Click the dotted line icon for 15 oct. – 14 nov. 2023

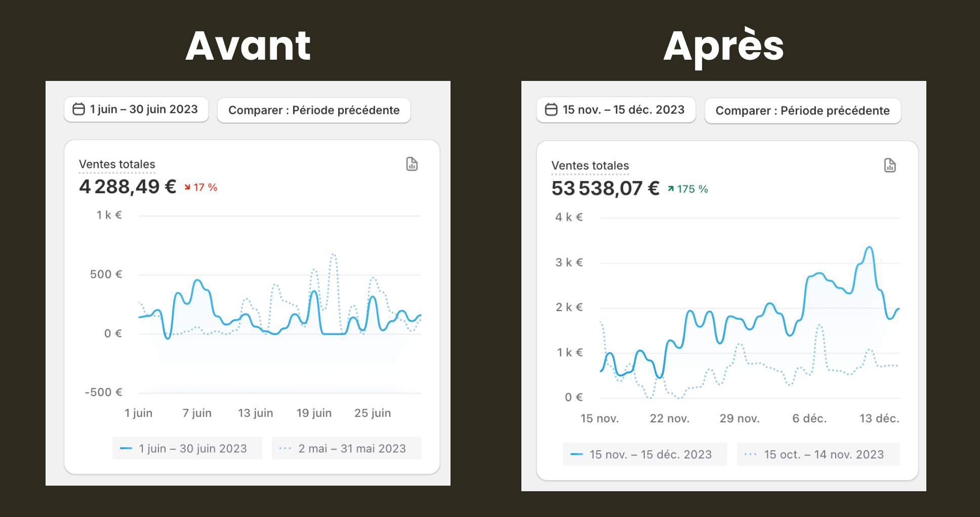pos(750,455)
